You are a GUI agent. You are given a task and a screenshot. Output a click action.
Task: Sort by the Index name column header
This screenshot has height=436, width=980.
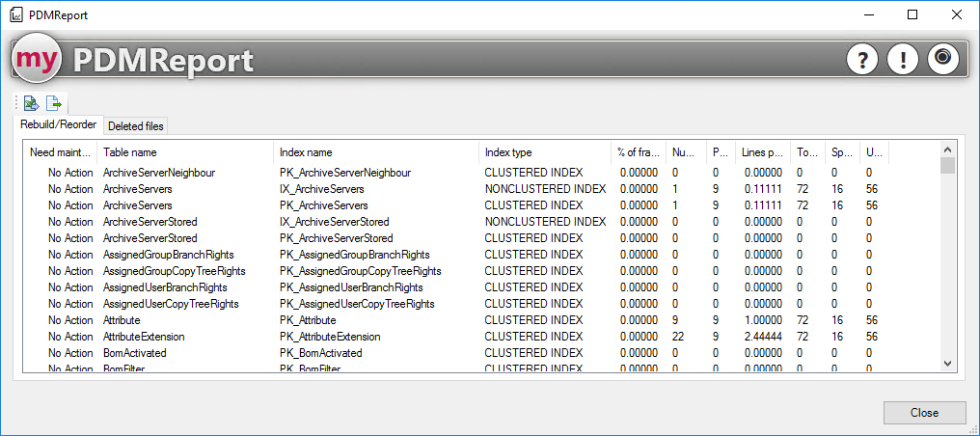click(306, 152)
